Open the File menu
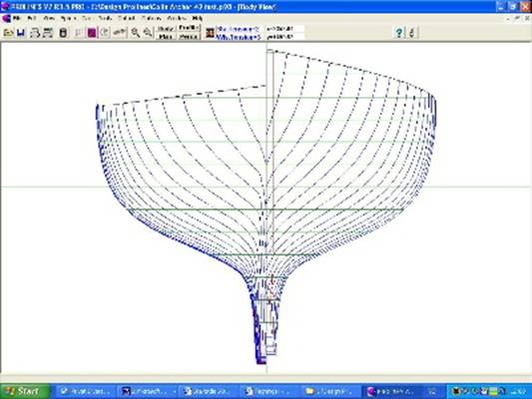Screen dimensions: 532x399 point(17,18)
